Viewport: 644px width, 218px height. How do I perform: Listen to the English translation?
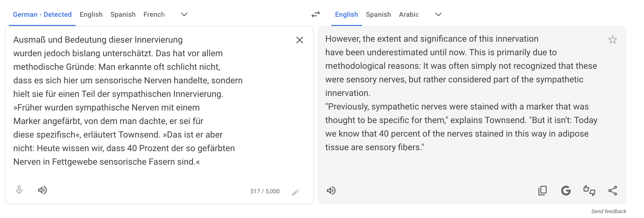pyautogui.click(x=331, y=191)
